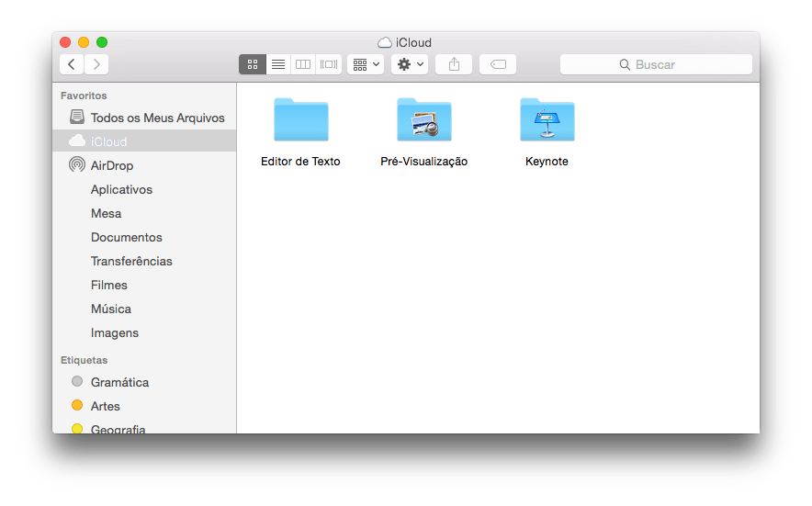The image size is (812, 506).
Task: Open the Keynote folder
Action: 547,119
